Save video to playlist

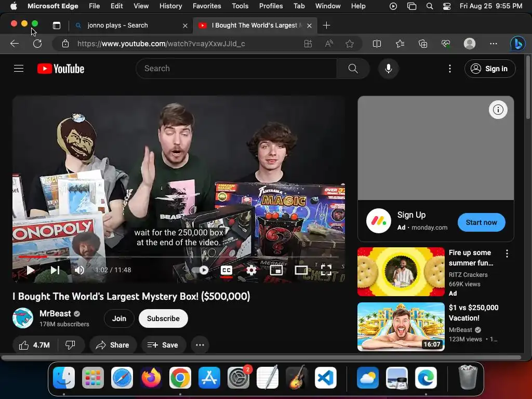pyautogui.click(x=163, y=345)
